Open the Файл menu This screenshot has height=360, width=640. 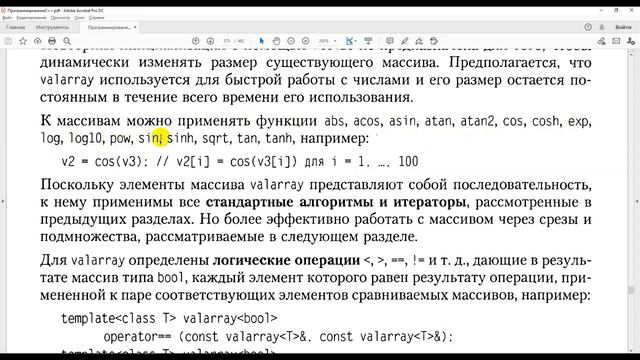click(7, 18)
